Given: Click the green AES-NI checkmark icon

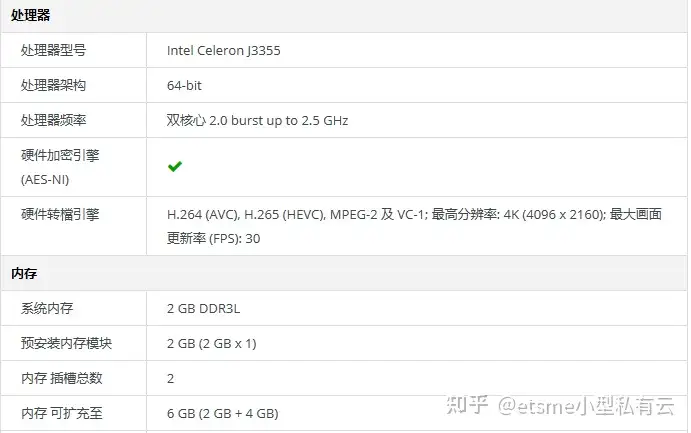Looking at the screenshot, I should tap(175, 167).
